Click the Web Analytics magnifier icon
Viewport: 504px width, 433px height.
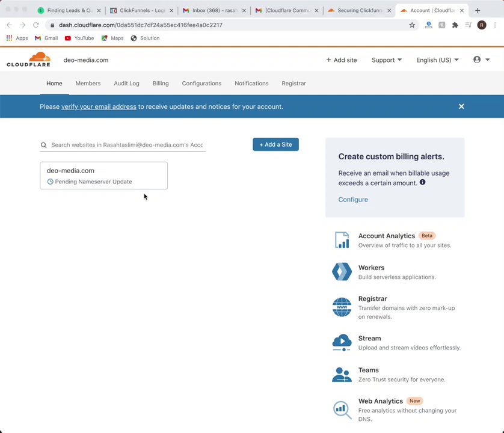pyautogui.click(x=342, y=410)
